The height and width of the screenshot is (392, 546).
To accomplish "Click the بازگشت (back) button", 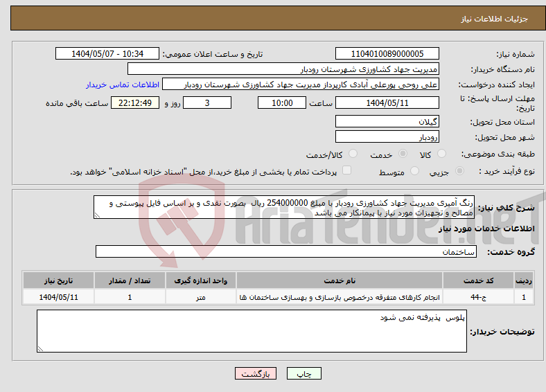I will click(x=256, y=373).
